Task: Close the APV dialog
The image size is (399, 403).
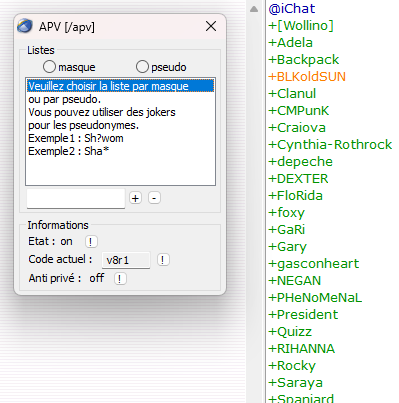Action: pyautogui.click(x=211, y=26)
